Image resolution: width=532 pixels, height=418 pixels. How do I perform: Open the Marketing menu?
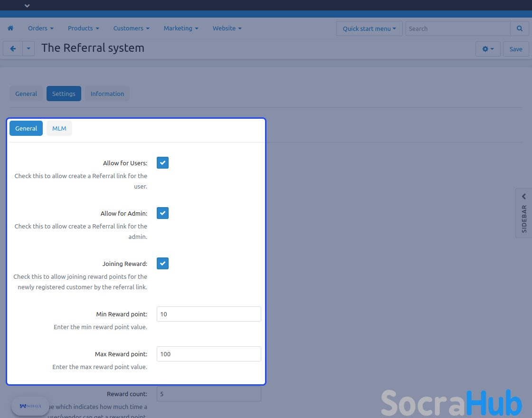(x=181, y=28)
